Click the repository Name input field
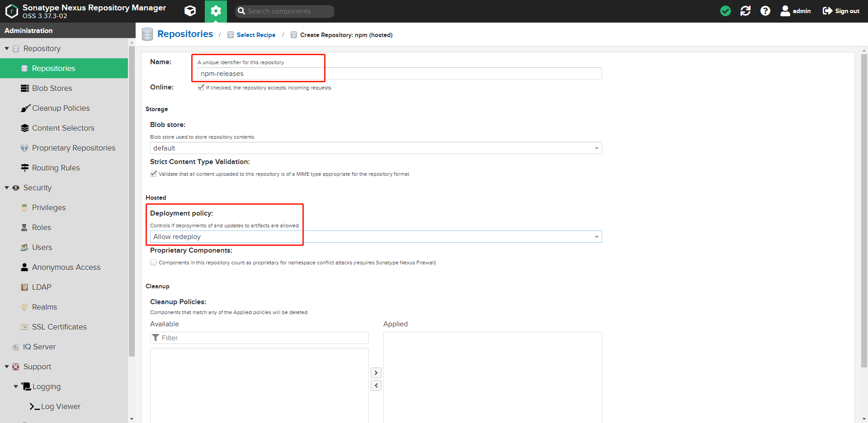Image resolution: width=868 pixels, height=423 pixels. [400, 74]
